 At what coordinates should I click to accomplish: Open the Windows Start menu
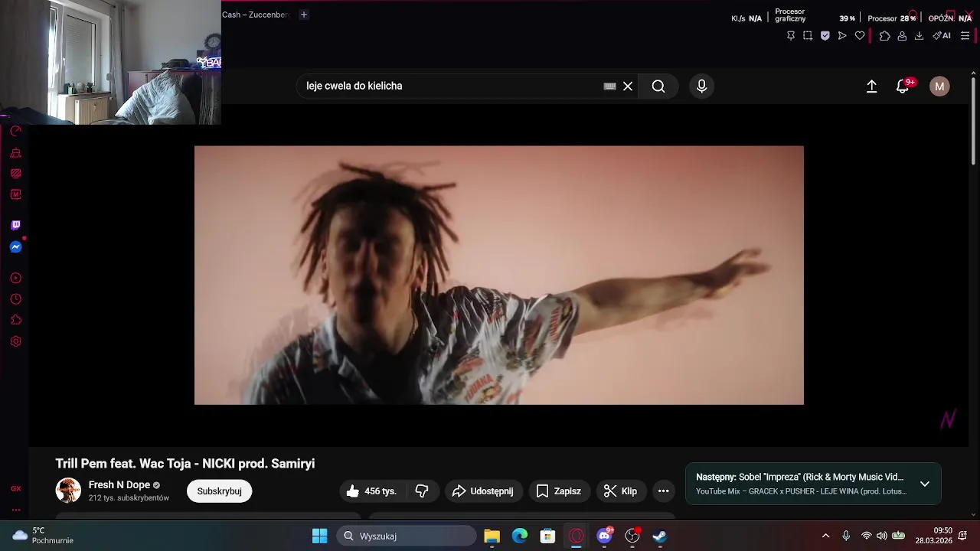pos(320,536)
